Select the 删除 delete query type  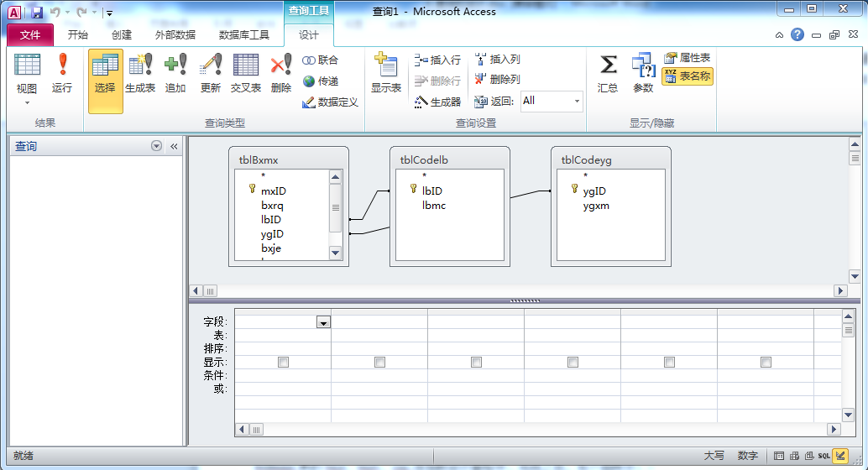click(280, 73)
